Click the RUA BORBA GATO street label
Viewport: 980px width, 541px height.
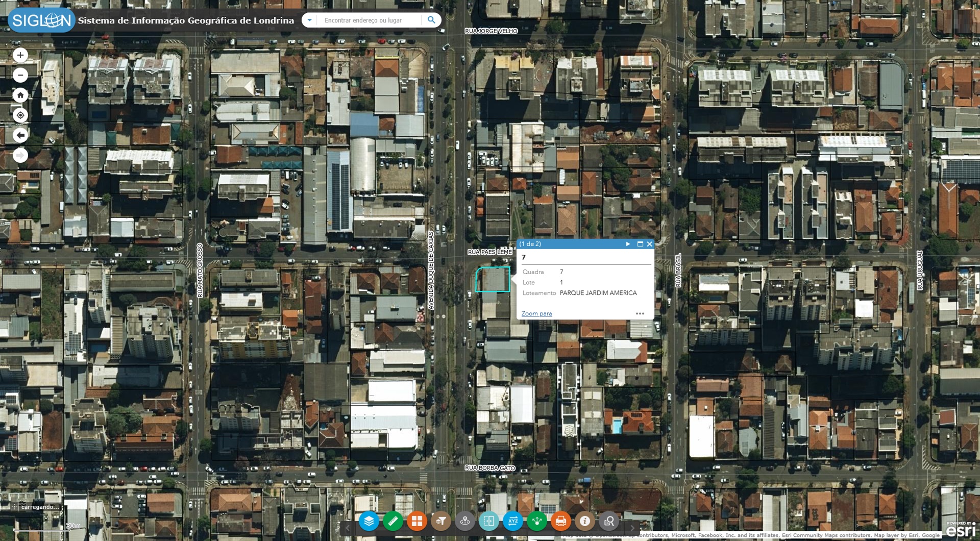click(490, 468)
